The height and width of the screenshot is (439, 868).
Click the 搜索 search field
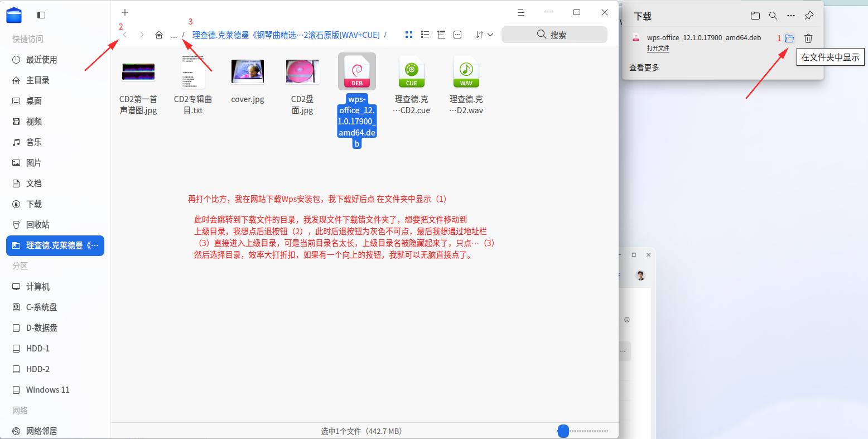pos(554,35)
